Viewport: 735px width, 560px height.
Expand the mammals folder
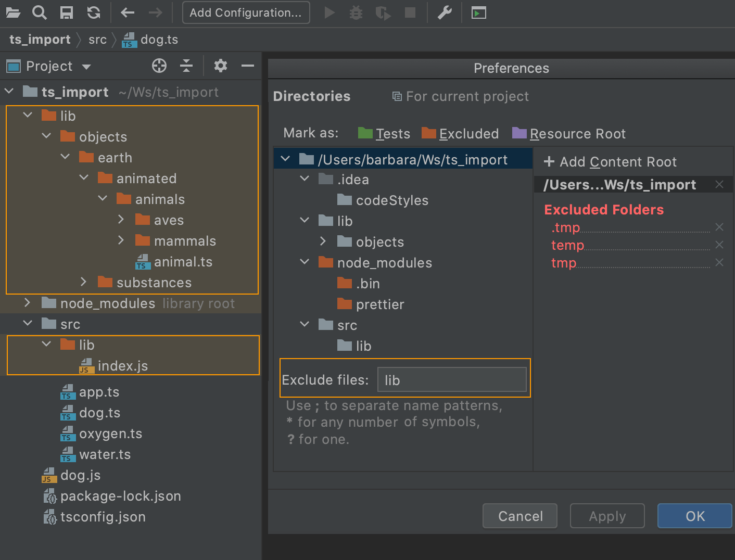pyautogui.click(x=121, y=240)
